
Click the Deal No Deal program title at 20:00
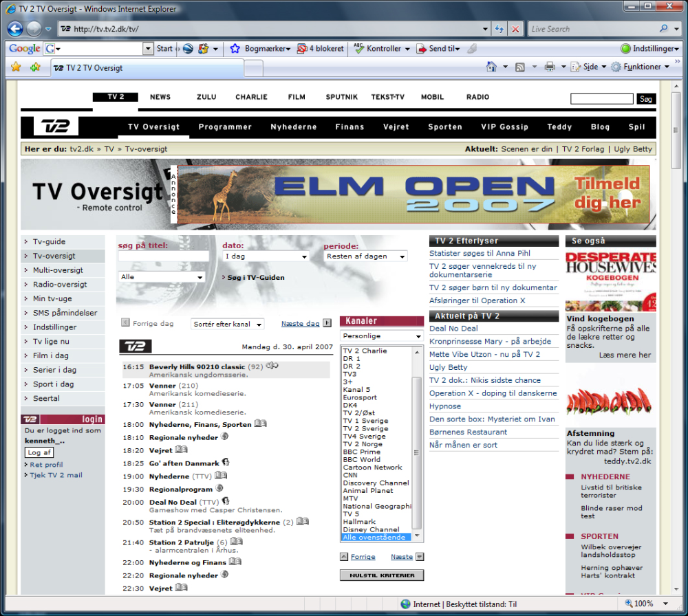(x=172, y=502)
